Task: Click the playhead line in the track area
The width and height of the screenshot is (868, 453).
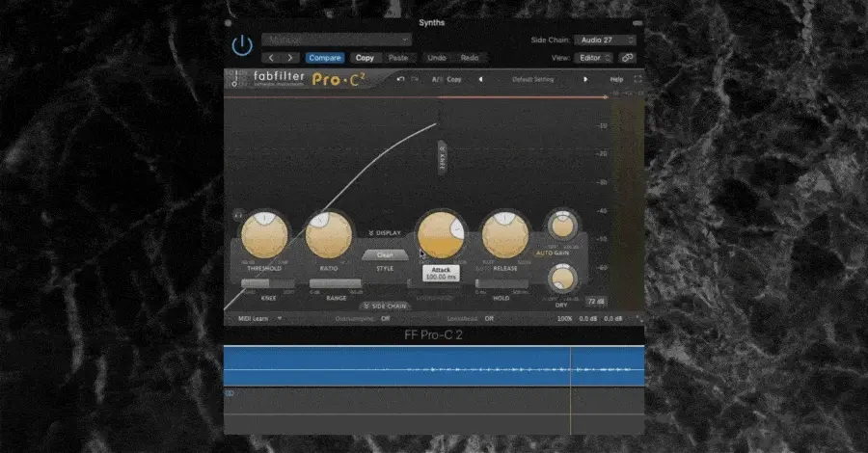Action: (x=570, y=389)
